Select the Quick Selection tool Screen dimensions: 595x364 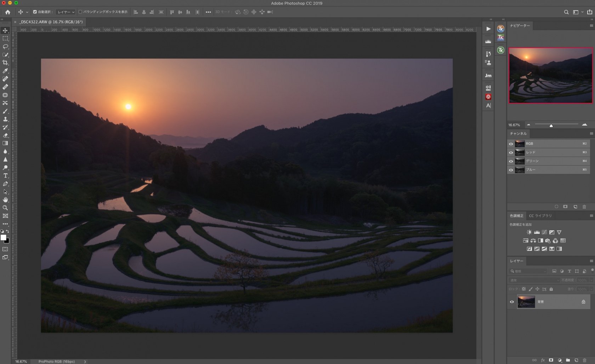click(x=5, y=55)
